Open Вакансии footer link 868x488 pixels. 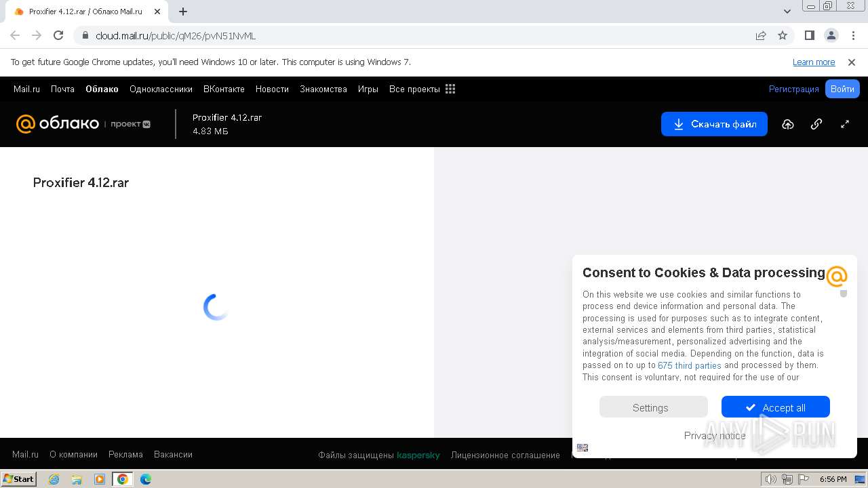tap(173, 455)
